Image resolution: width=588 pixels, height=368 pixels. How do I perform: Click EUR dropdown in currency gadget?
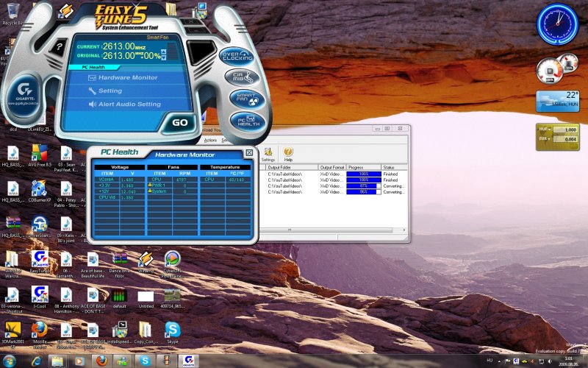pos(545,138)
